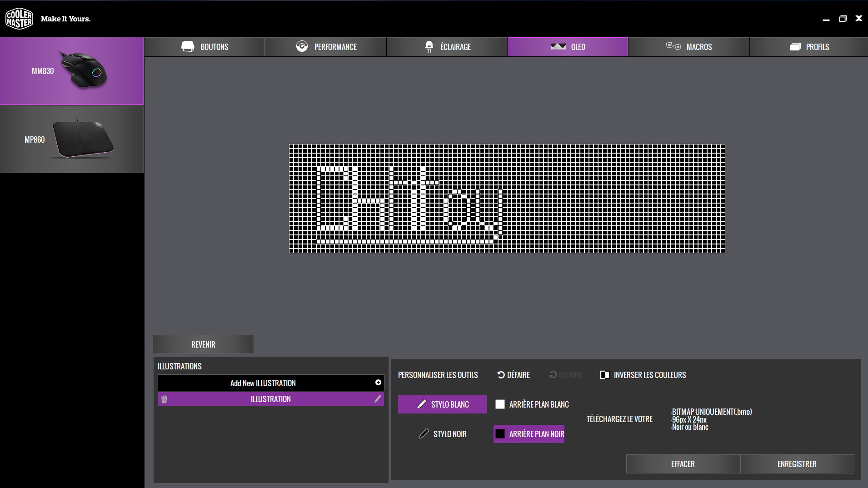Screen dimensions: 868x488
Task: Select the Stylo Noir pen tool
Action: [442, 434]
